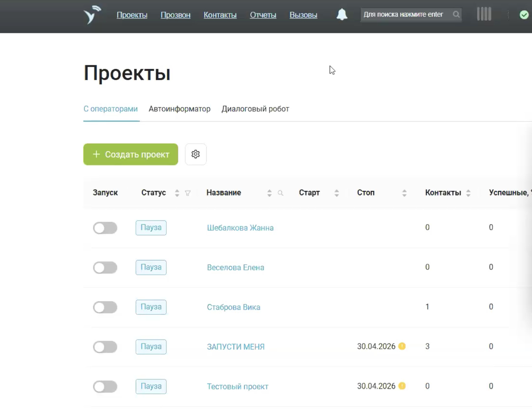Click yellow warning icon in Тестовый проект row
Screen dimensions: 532x411
tap(402, 386)
